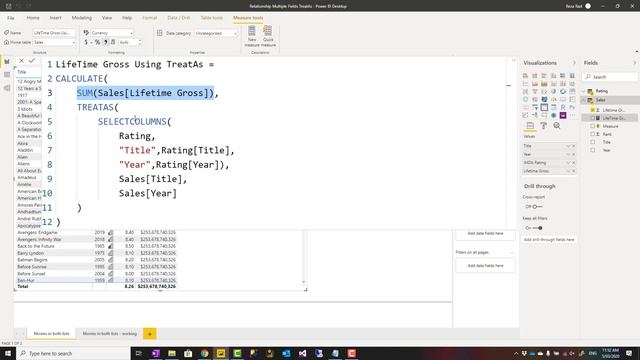Open Chrome from the taskbar
640x360 pixels.
[204, 353]
